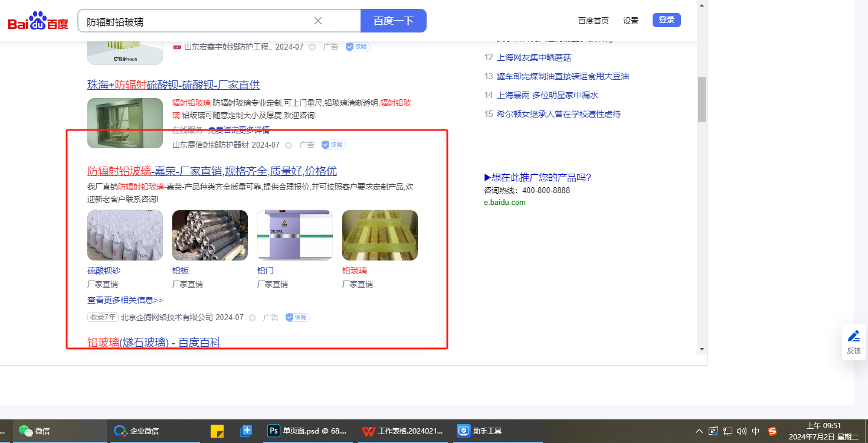
Task: Expand arrow beside 山东宏鑫宇射线防护工程 2024-07
Action: point(312,47)
